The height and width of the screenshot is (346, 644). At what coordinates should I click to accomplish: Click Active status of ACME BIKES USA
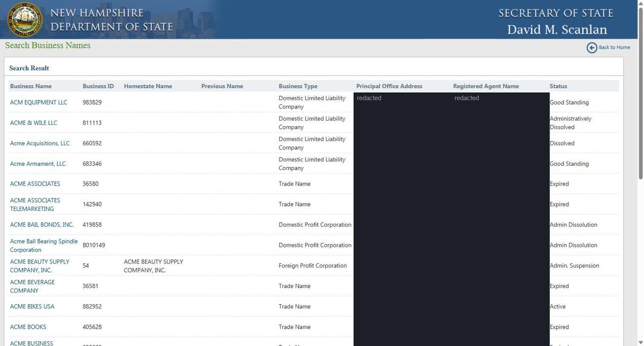558,307
